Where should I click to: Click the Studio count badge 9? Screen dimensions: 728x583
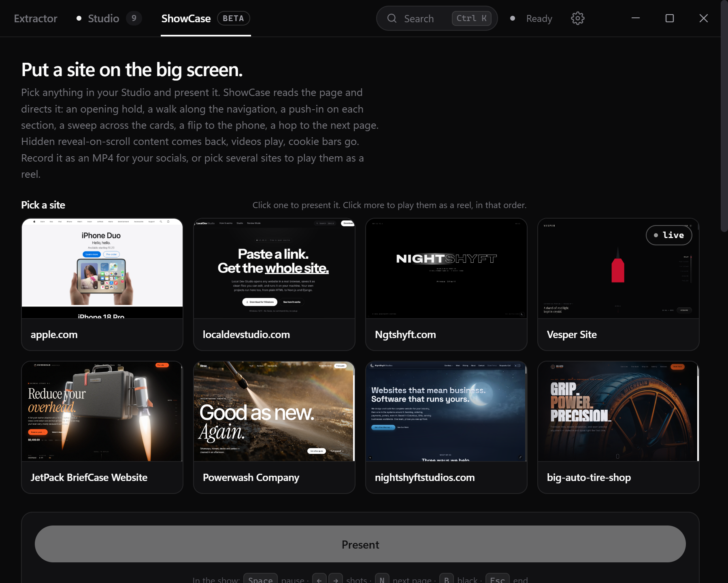pos(134,18)
